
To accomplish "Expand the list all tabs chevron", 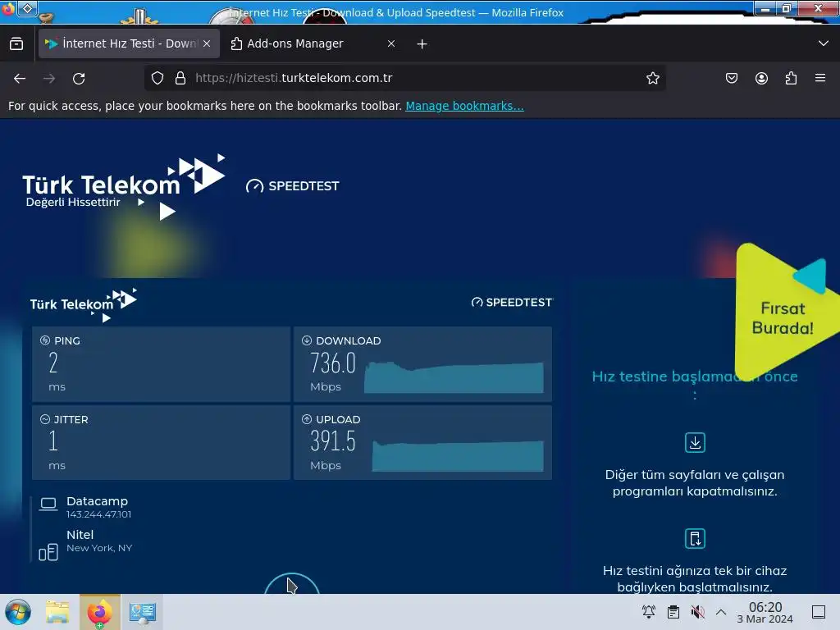I will (824, 43).
